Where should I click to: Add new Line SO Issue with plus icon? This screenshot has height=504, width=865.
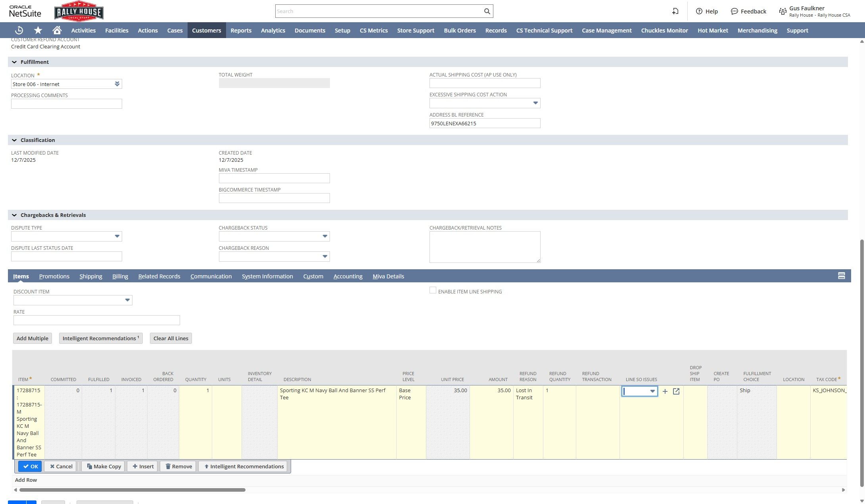pos(665,391)
